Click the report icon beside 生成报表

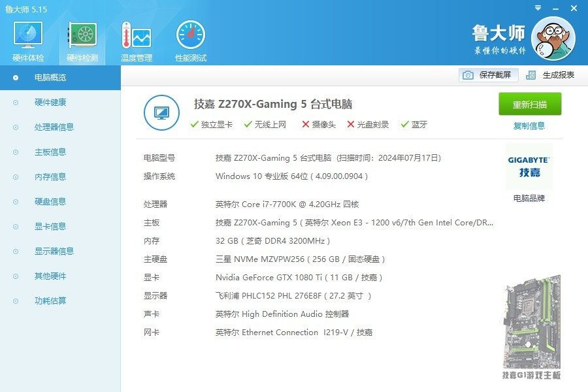(x=531, y=75)
